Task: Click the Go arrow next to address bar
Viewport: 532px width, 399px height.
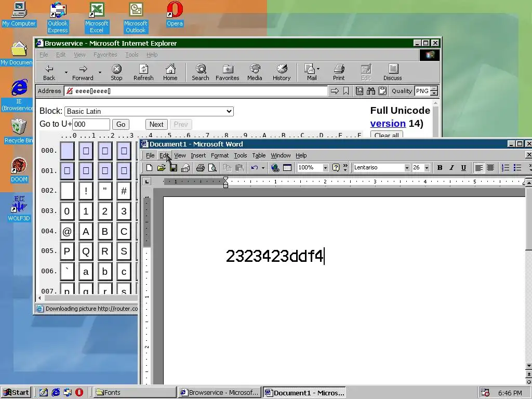Action: (x=335, y=91)
